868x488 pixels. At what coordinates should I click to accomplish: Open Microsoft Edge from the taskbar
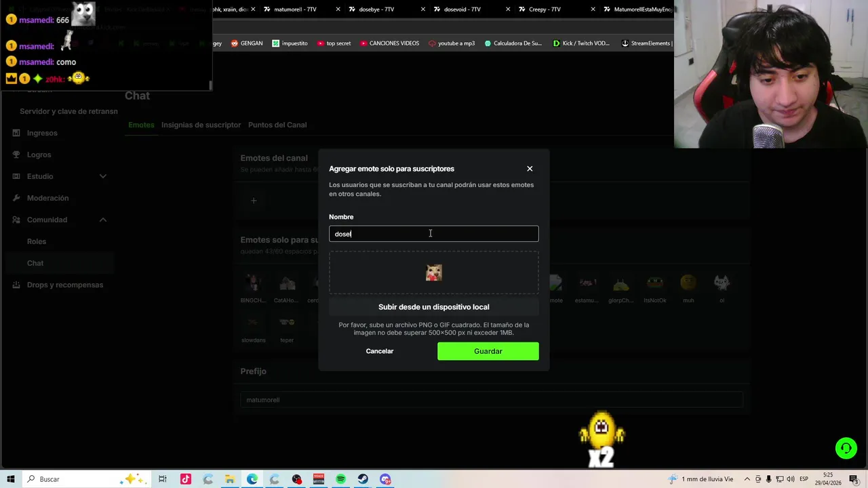click(x=252, y=479)
